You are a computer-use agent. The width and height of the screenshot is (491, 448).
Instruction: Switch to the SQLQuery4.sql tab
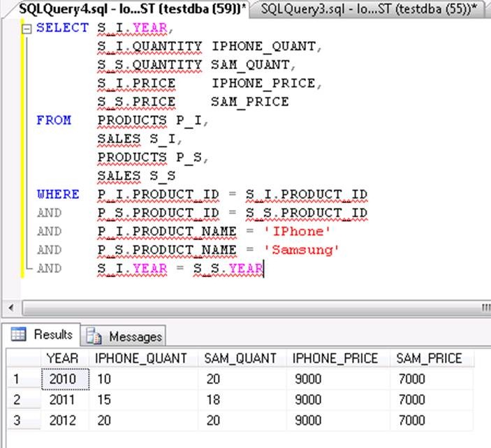[x=131, y=9]
